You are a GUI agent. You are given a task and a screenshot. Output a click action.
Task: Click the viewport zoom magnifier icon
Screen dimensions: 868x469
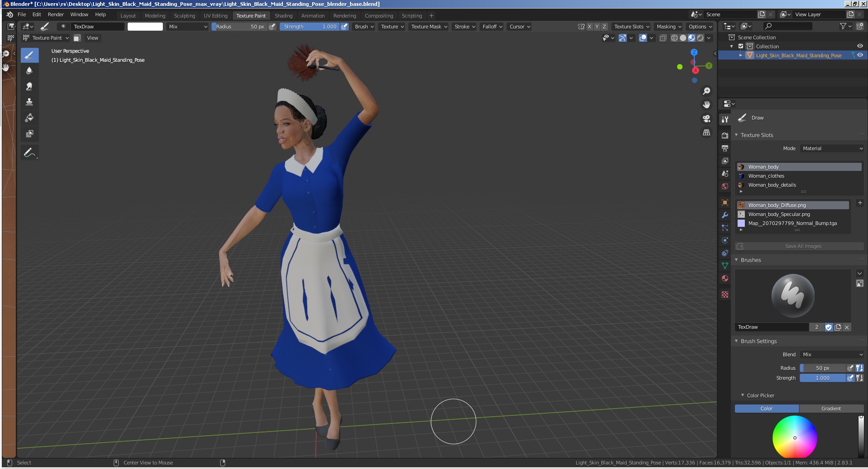[706, 91]
